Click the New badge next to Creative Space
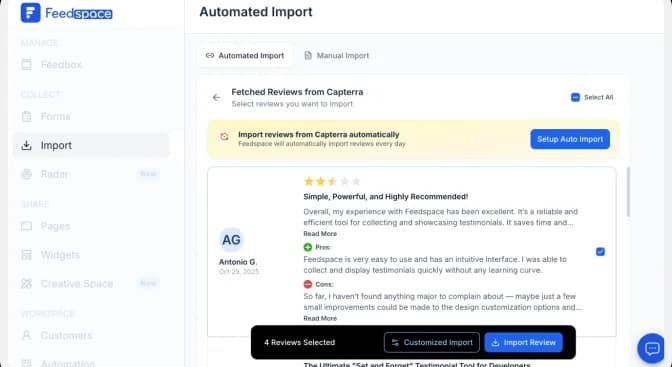The width and height of the screenshot is (672, 367). 148,283
